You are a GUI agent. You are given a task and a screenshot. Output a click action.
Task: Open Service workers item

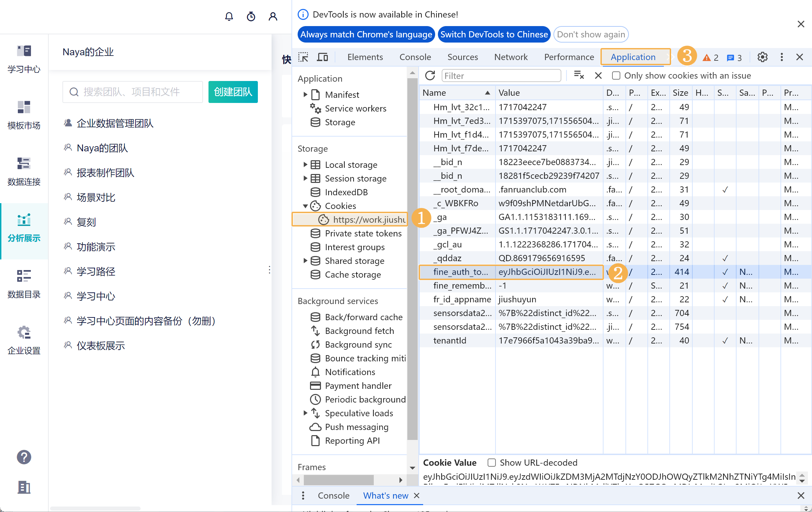355,108
